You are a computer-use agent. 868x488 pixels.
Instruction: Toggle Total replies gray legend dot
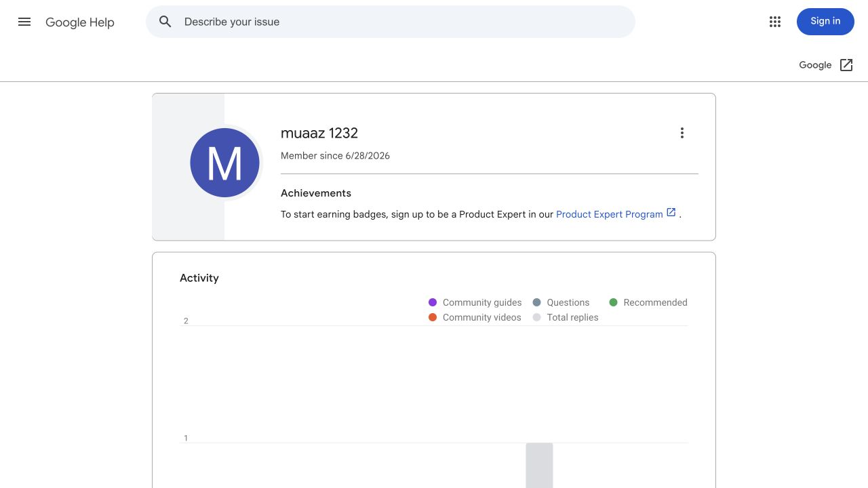[536, 317]
